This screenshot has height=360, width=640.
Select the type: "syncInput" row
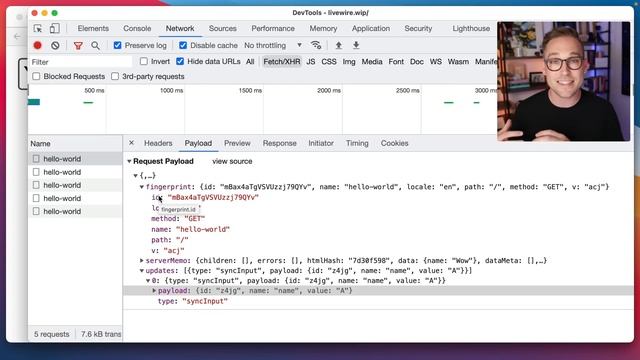(x=193, y=301)
